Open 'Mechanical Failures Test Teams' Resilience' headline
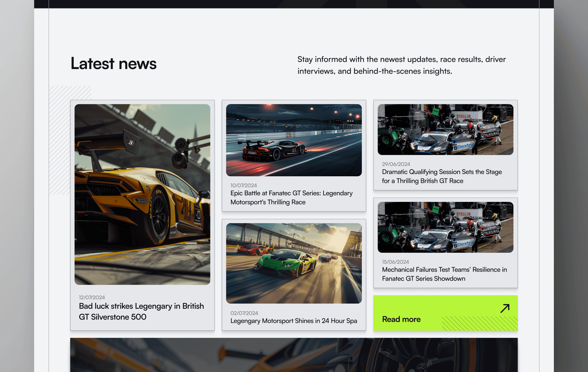588x372 pixels. pyautogui.click(x=444, y=274)
